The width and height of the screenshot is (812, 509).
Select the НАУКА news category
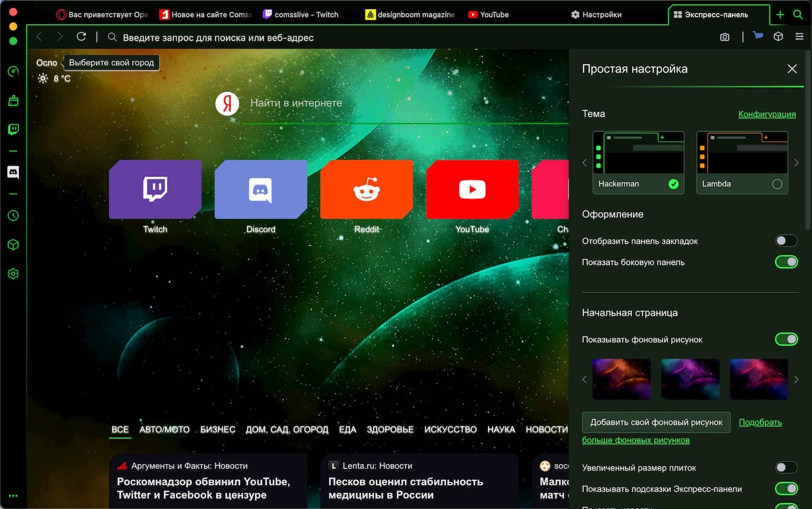coord(501,429)
